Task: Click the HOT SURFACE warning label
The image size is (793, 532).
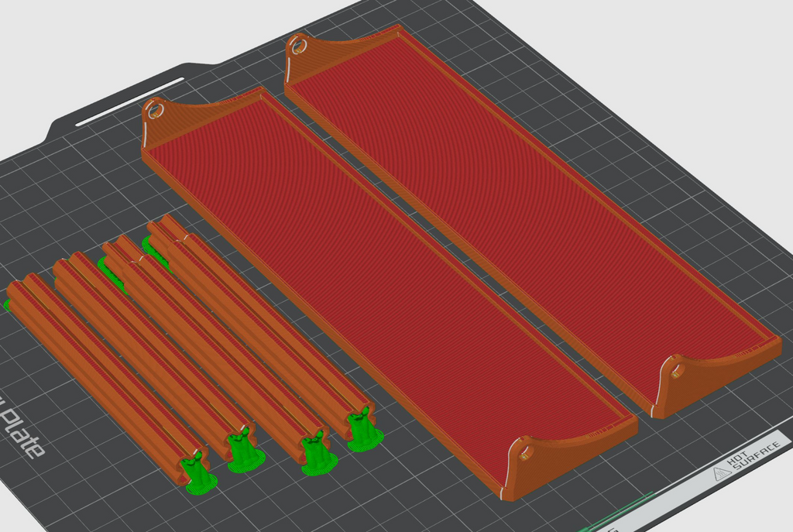Action: pos(747,458)
